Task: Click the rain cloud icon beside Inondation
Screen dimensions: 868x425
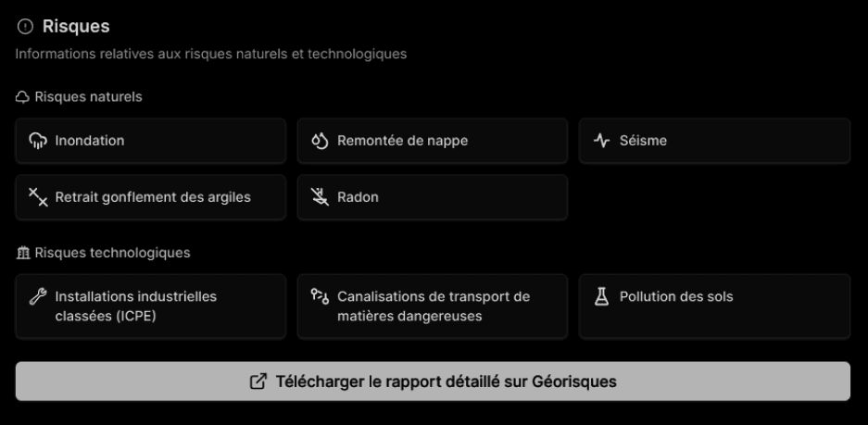Action: [x=38, y=141]
